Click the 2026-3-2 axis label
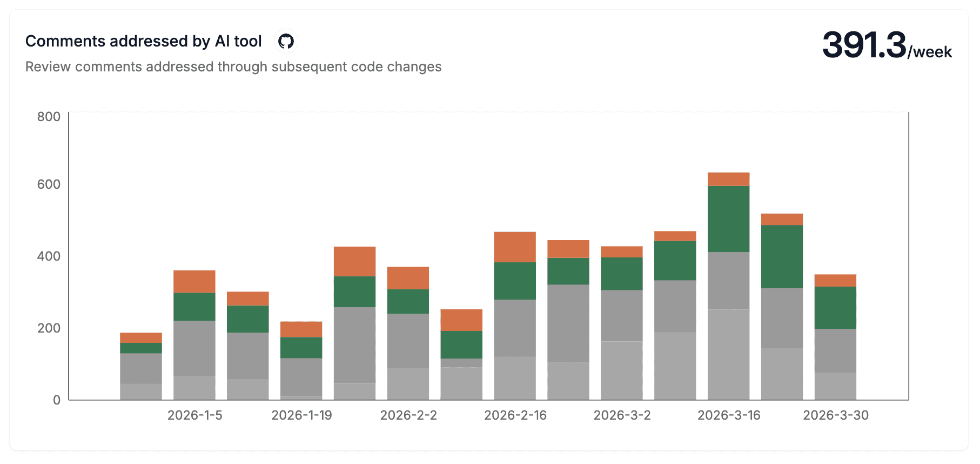Image resolution: width=980 pixels, height=464 pixels. click(622, 415)
